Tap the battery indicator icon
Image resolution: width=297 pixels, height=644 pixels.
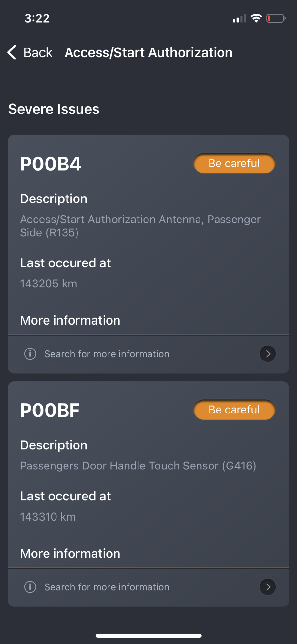276,18
